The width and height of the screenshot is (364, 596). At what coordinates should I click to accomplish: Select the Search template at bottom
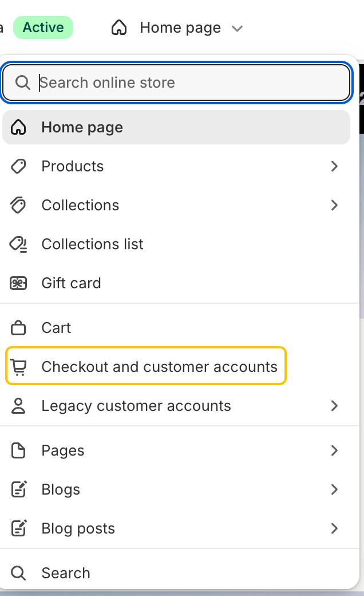click(176, 573)
